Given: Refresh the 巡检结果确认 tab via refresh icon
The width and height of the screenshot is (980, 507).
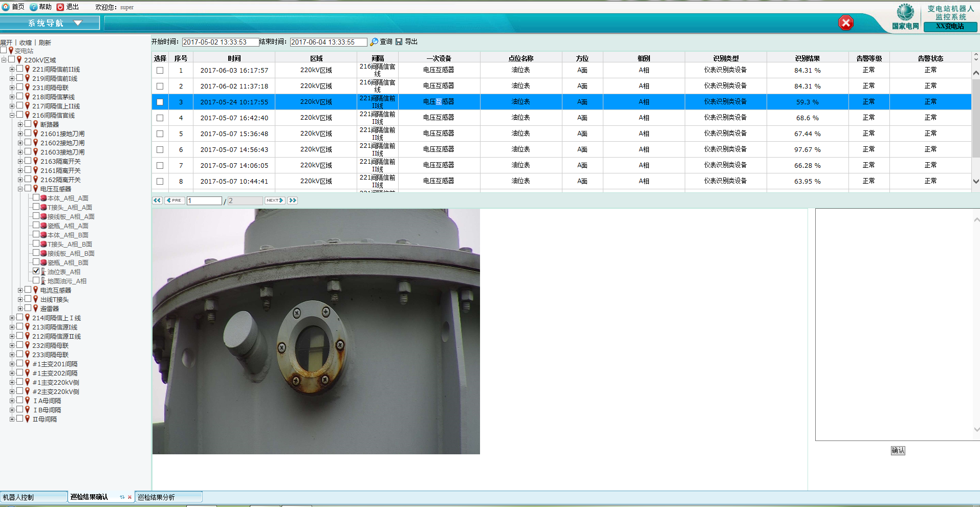Looking at the screenshot, I should (122, 497).
